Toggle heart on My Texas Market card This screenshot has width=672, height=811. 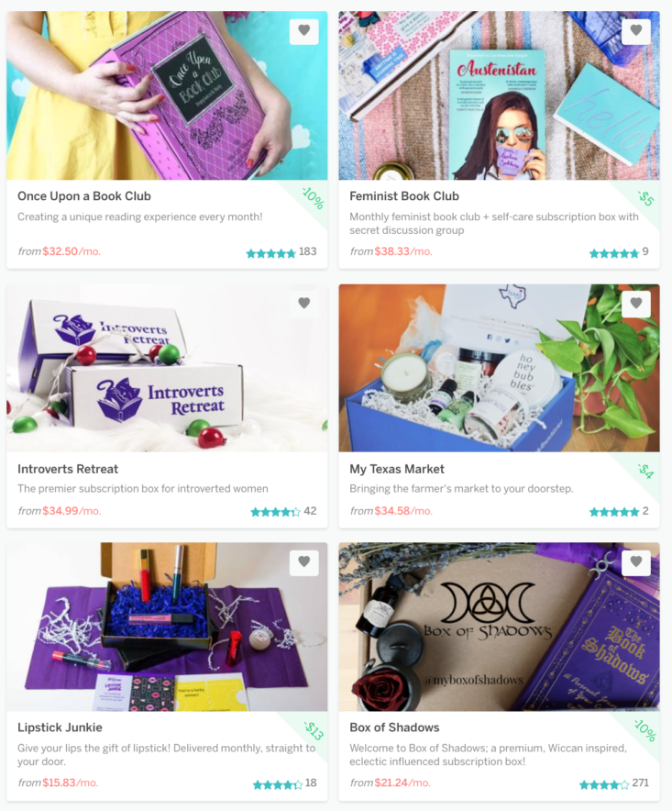[636, 304]
